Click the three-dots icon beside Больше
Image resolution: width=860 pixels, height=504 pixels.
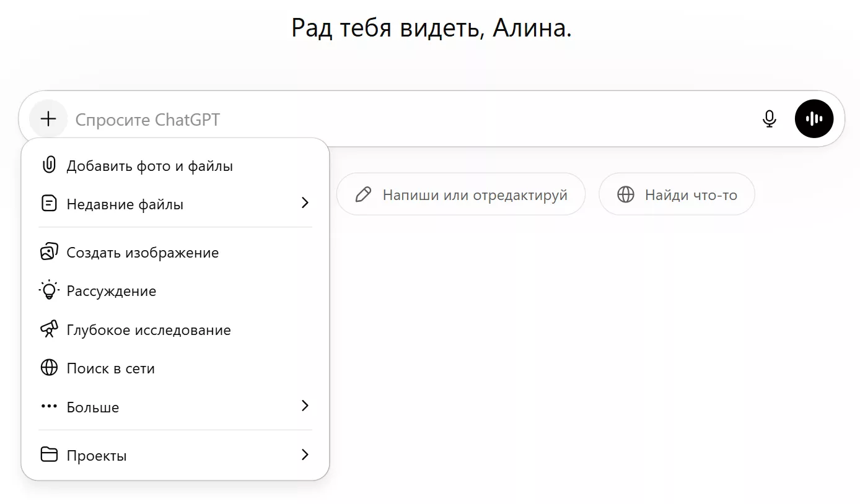[x=49, y=407]
